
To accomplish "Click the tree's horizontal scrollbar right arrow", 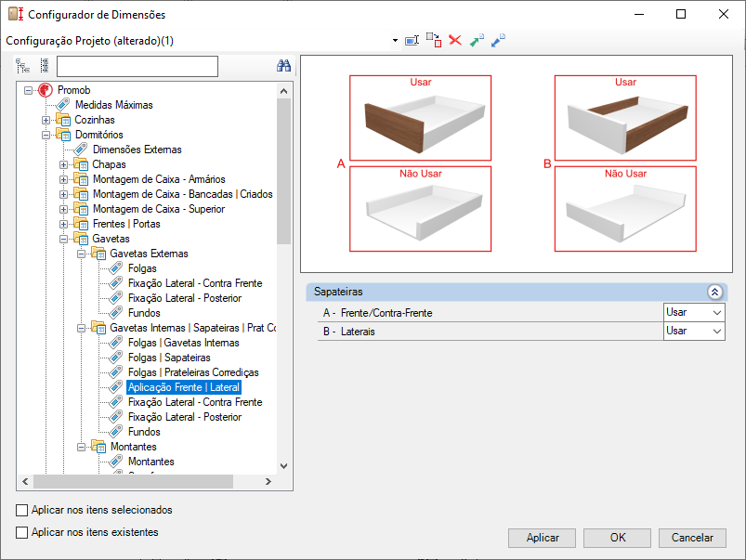I will coord(268,481).
